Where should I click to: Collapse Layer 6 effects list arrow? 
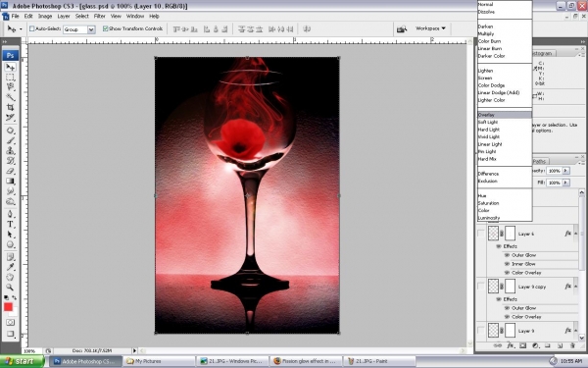(x=575, y=234)
